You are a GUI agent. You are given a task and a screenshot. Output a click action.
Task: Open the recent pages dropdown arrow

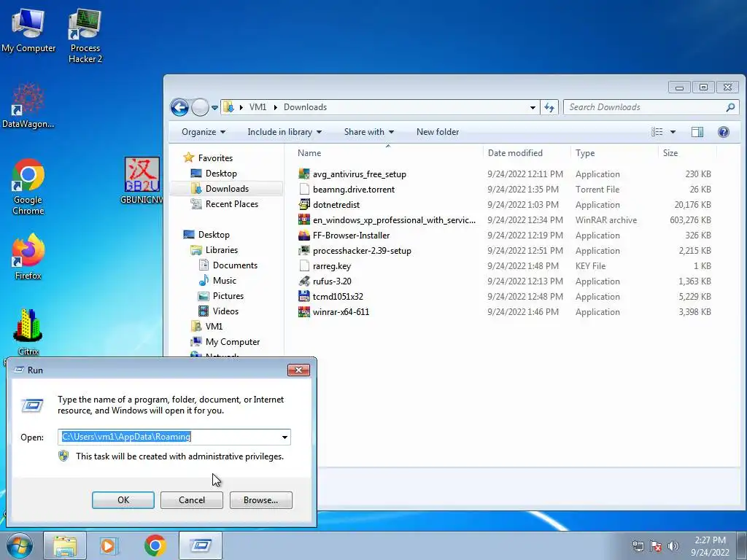215,108
